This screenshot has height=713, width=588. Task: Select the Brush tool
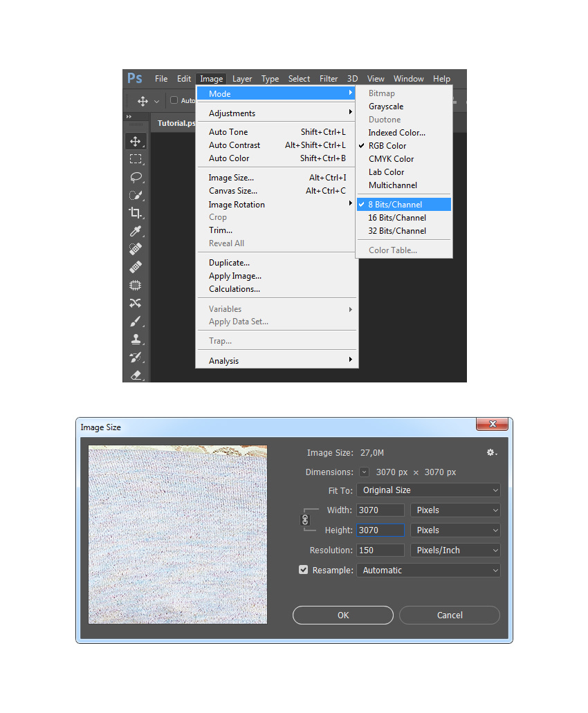coord(136,321)
